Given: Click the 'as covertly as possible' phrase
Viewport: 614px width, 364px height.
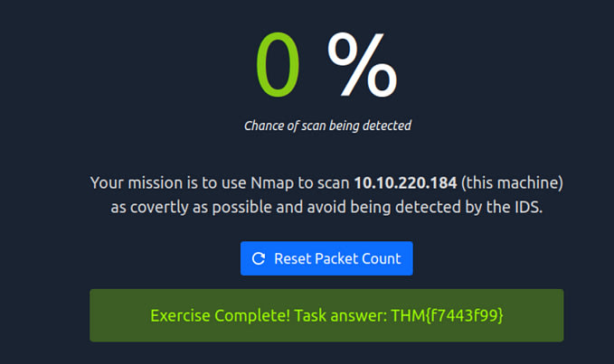Looking at the screenshot, I should click(x=186, y=206).
